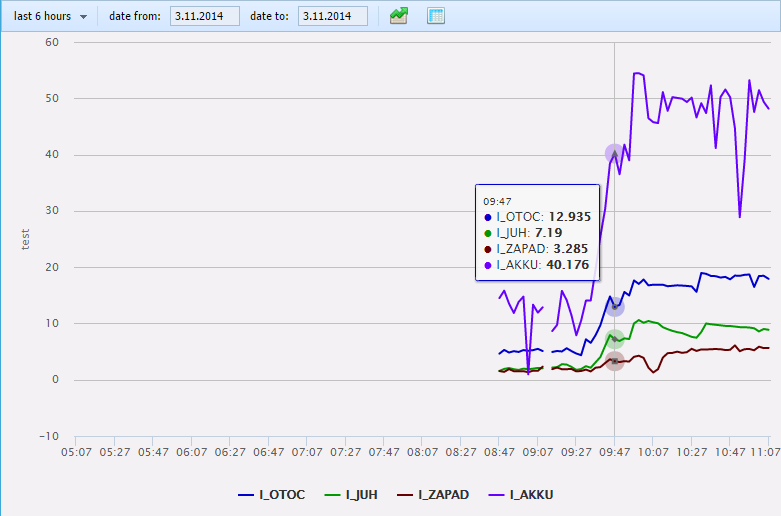The width and height of the screenshot is (781, 516).
Task: Click the 'test' y-axis title
Action: [25, 239]
